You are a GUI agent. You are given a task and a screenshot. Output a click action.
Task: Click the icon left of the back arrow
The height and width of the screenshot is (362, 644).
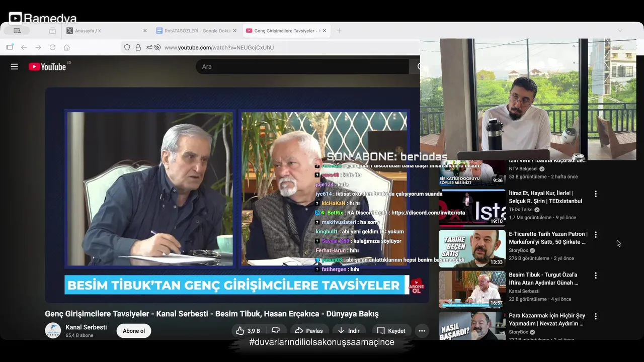[x=10, y=47]
